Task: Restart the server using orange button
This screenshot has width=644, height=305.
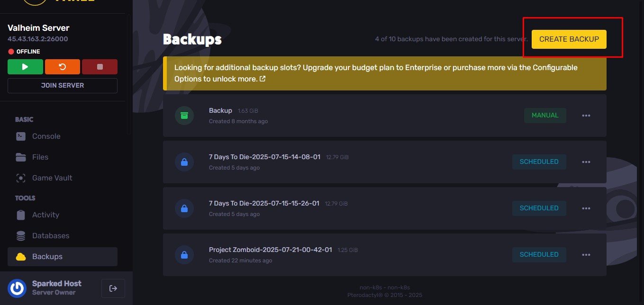Action: pos(63,67)
